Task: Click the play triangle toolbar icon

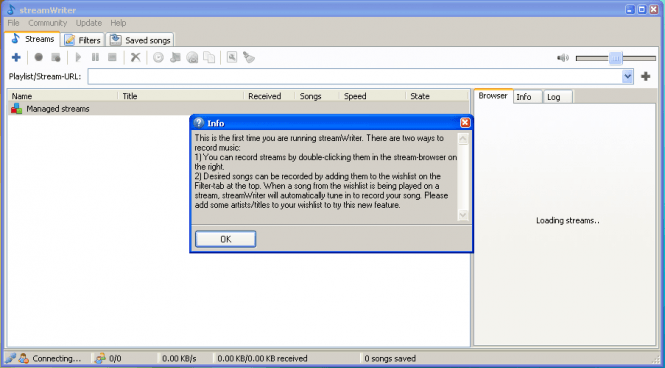Action: coord(78,57)
